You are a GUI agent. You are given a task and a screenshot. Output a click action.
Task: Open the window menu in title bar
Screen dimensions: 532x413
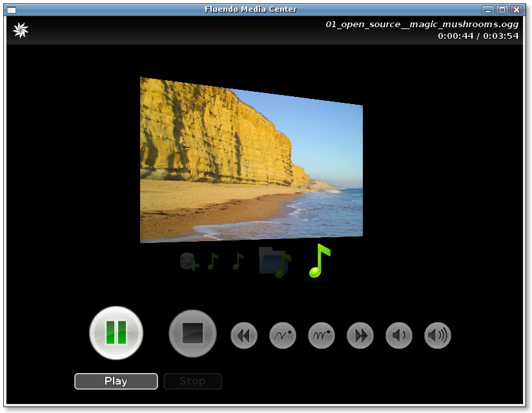tap(12, 10)
